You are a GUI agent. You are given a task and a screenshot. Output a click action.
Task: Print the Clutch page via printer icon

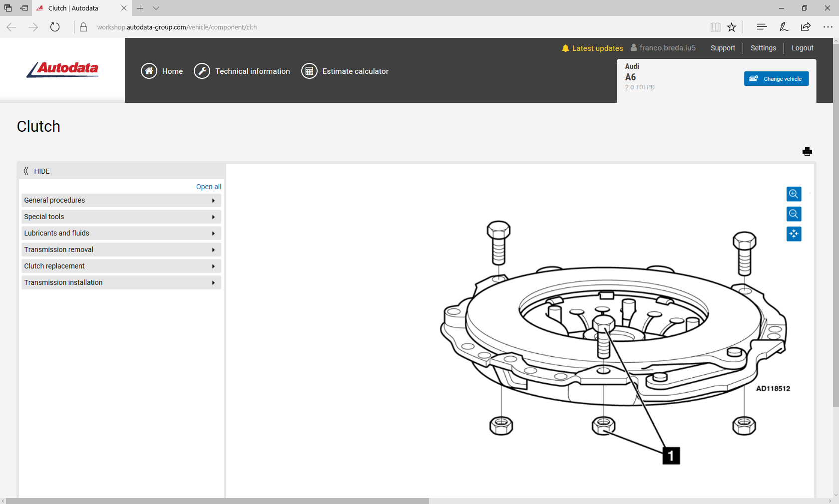click(807, 151)
